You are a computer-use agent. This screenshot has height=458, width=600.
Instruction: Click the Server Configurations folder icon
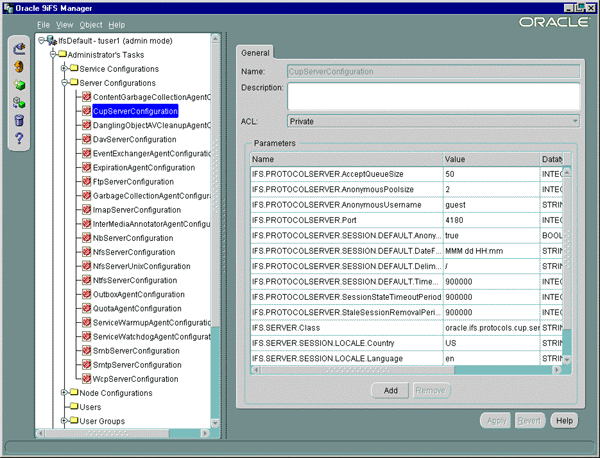[x=74, y=83]
